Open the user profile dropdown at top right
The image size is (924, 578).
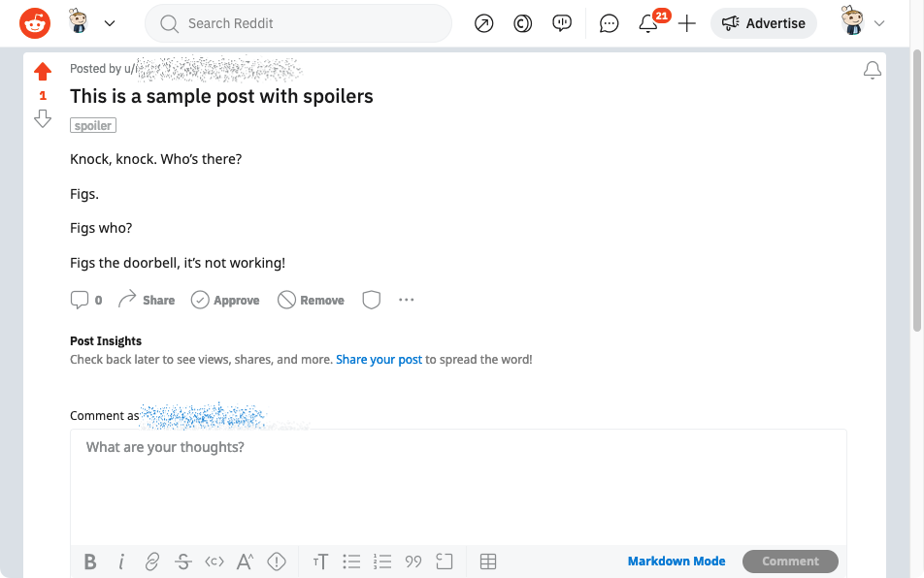click(863, 23)
